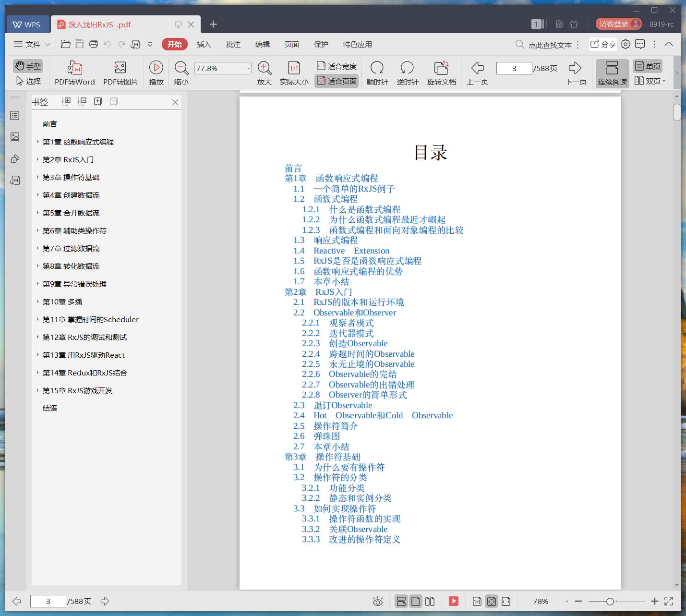Open a new tab with plus button
This screenshot has height=616, width=686.
point(214,24)
